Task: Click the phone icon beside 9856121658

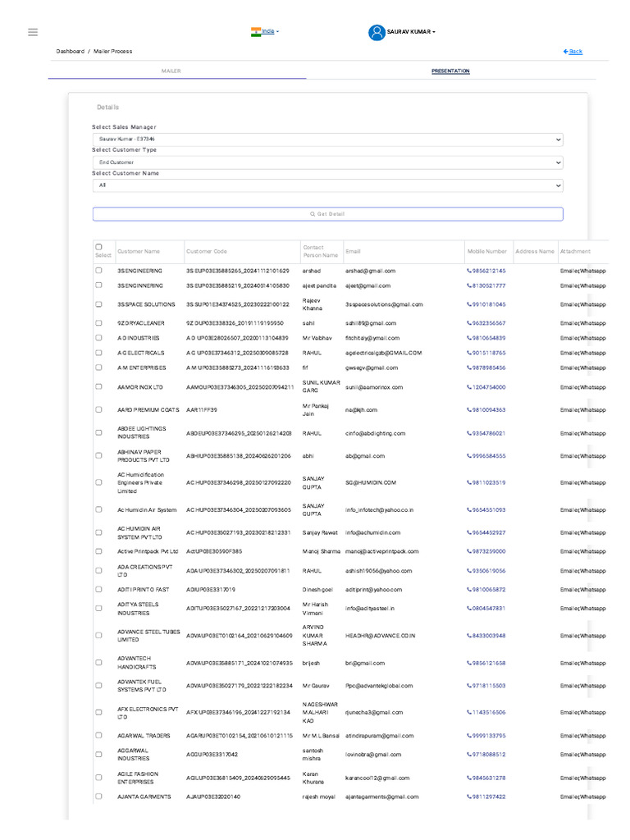Action: point(469,663)
